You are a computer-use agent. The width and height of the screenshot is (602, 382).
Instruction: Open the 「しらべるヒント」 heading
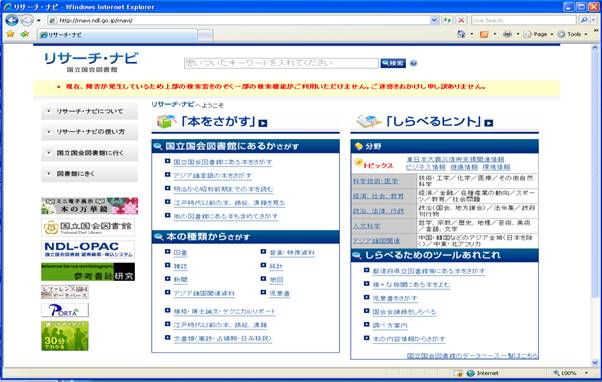433,122
